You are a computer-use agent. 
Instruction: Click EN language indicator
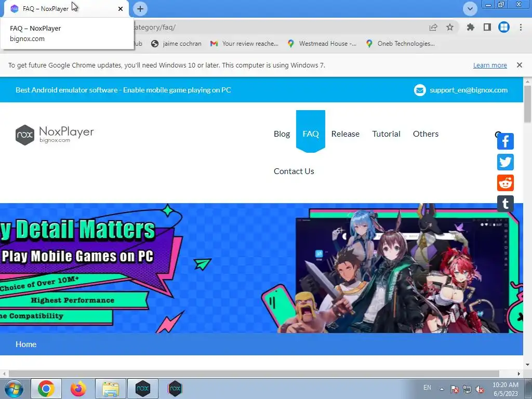[427, 388]
